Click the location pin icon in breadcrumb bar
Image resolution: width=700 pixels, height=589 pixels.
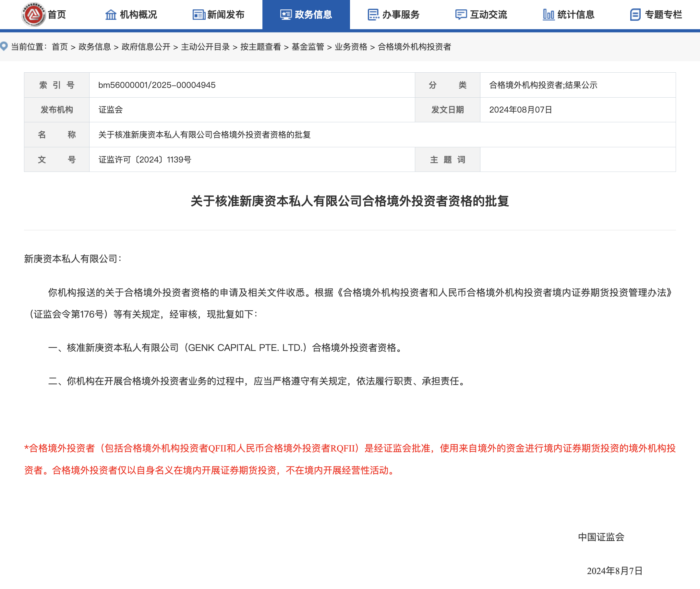(4, 46)
